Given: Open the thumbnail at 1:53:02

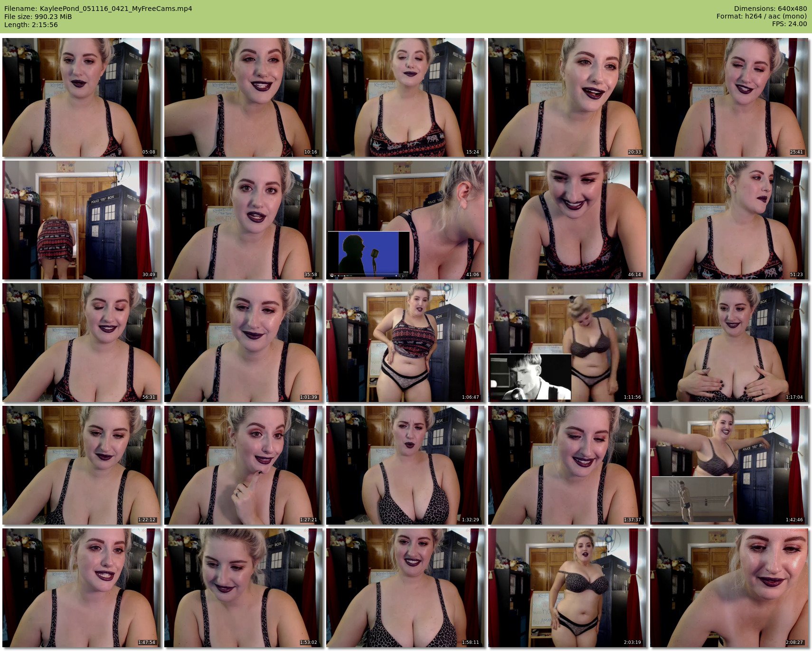Looking at the screenshot, I should (x=244, y=588).
